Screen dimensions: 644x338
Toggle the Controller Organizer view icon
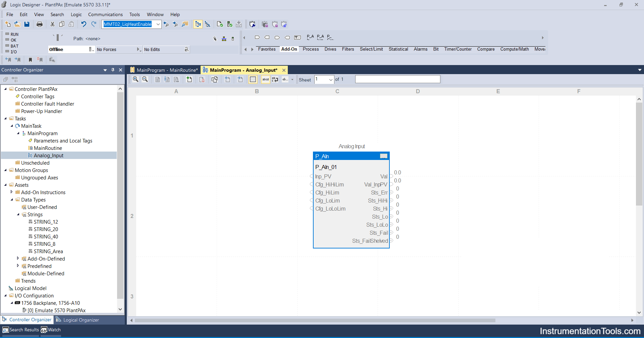pos(198,24)
